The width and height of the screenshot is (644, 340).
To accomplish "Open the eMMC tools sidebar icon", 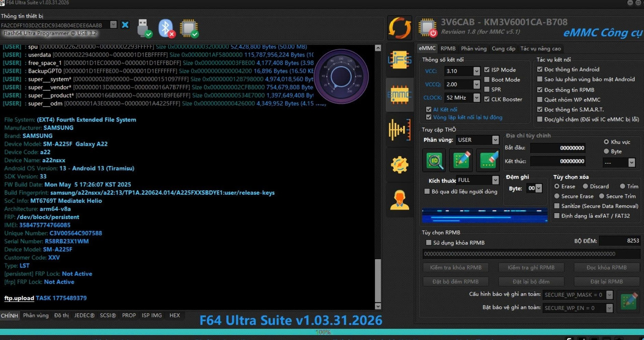I will point(399,94).
